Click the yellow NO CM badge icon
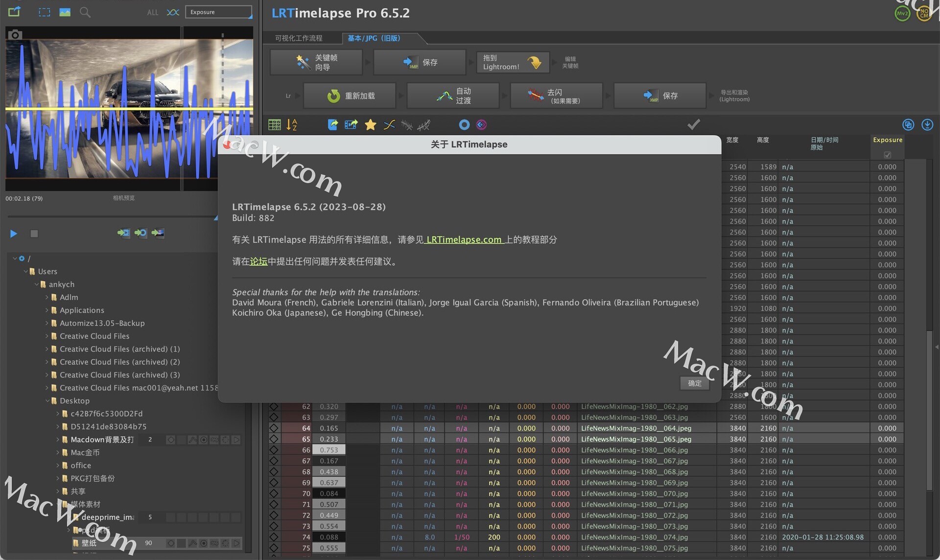Viewport: 940px width, 560px height. coord(924,13)
